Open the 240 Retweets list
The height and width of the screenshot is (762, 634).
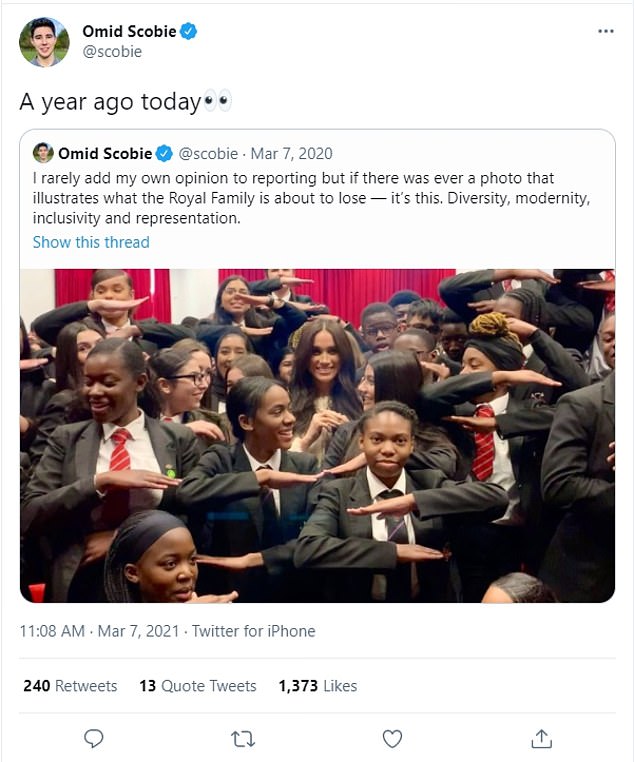tap(70, 686)
